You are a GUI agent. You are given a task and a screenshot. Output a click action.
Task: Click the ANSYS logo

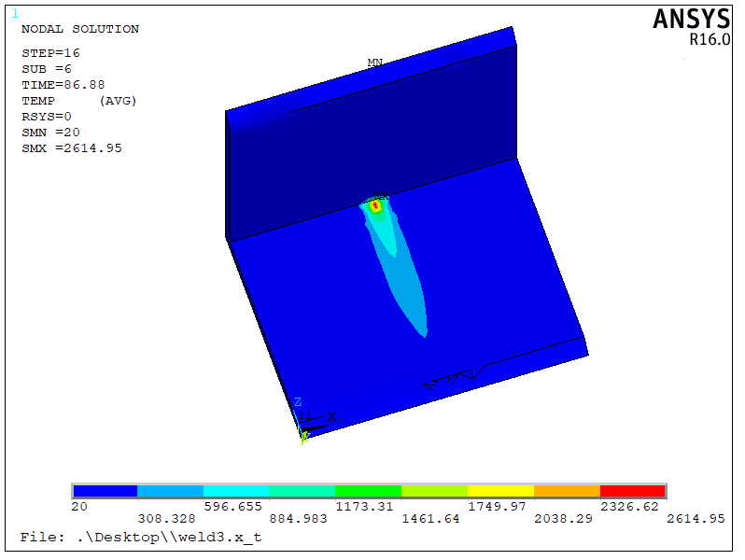(x=691, y=20)
